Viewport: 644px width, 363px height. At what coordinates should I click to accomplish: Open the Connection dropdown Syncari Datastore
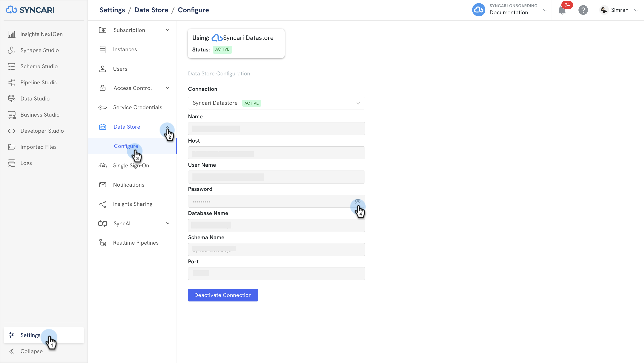point(276,103)
